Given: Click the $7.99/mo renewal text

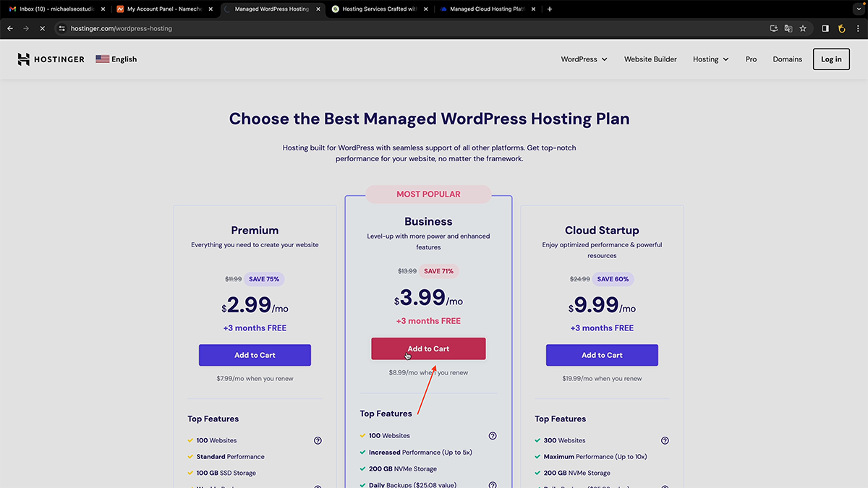Looking at the screenshot, I should click(255, 378).
